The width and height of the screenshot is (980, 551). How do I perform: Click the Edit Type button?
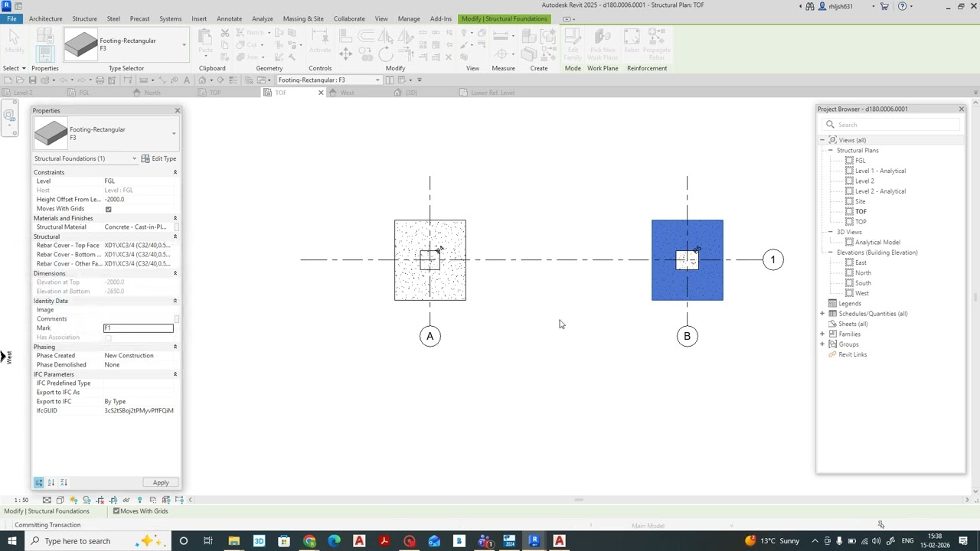(x=158, y=158)
